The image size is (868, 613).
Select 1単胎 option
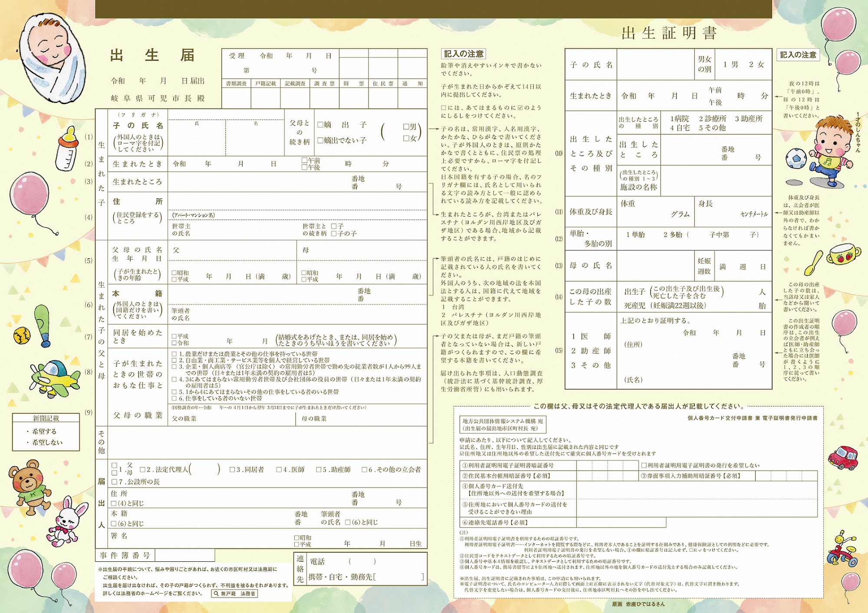pos(635,234)
